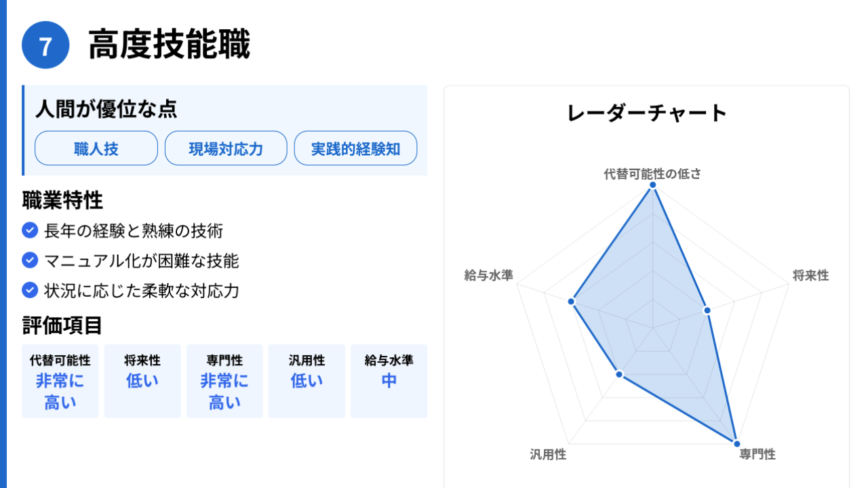Click radar data point on 将来性 axis

(707, 310)
